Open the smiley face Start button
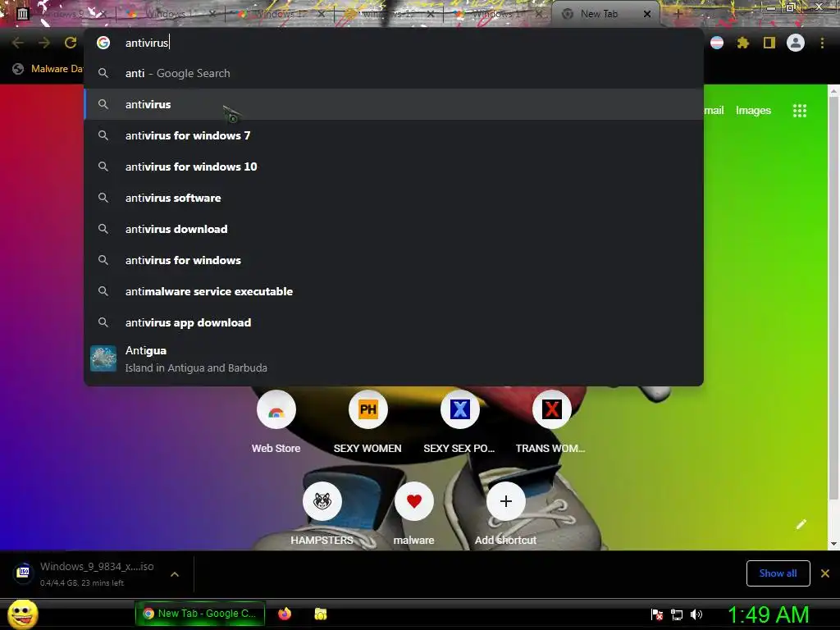 coord(22,614)
